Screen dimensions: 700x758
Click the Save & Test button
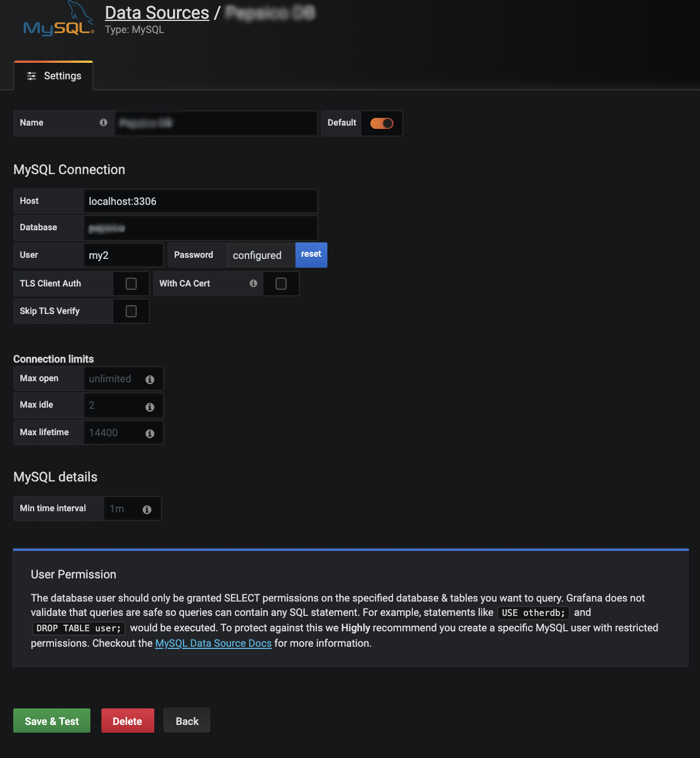point(51,720)
